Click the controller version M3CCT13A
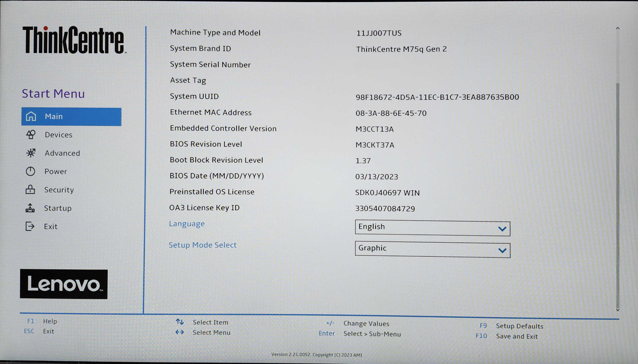 coord(375,129)
